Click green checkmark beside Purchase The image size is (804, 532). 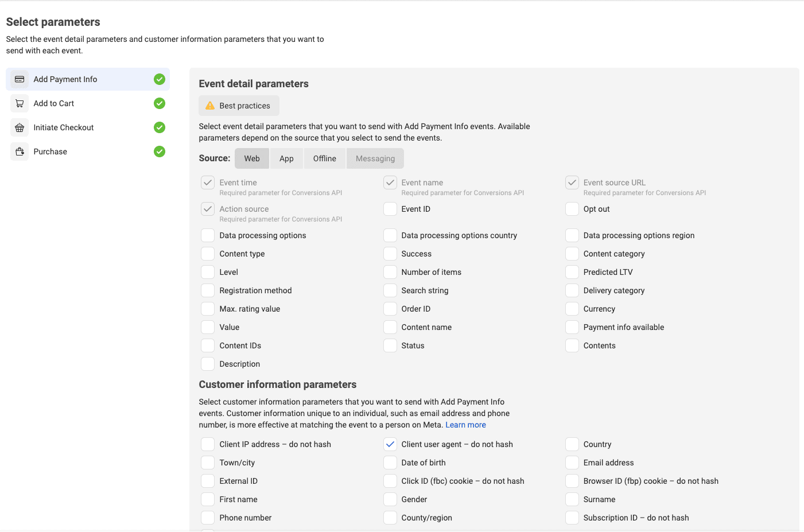coord(160,152)
